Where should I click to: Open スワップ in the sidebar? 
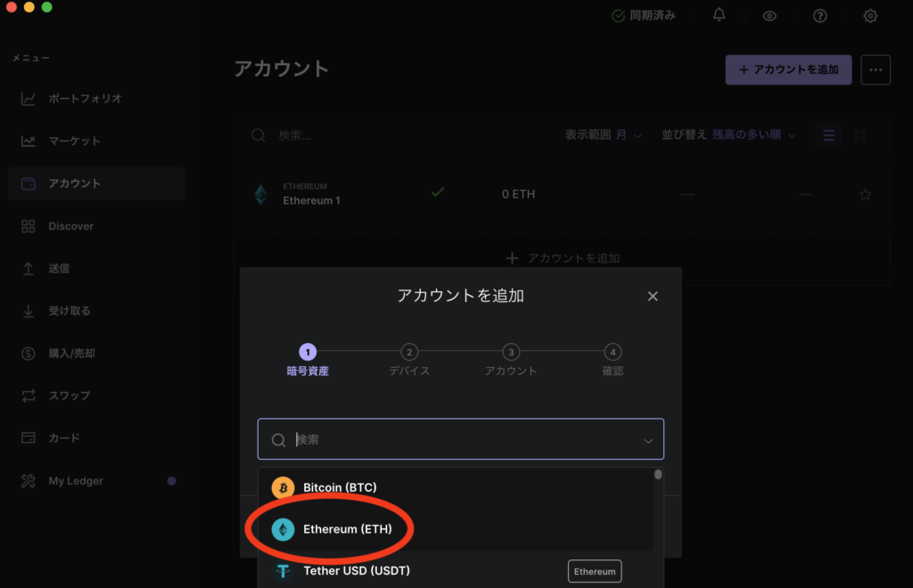tap(96, 396)
